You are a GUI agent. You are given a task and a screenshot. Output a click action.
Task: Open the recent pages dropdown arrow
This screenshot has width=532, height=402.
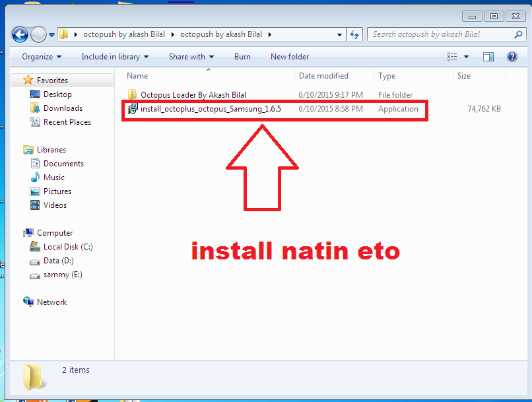[51, 34]
